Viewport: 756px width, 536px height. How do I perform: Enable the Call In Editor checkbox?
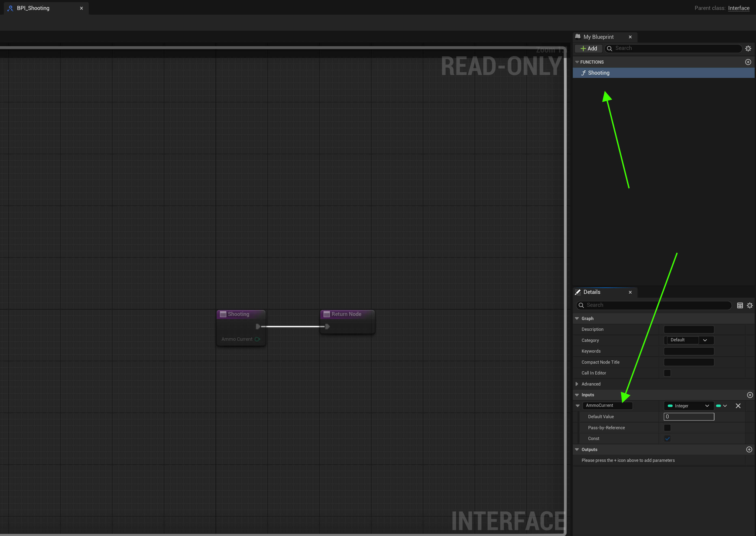667,373
